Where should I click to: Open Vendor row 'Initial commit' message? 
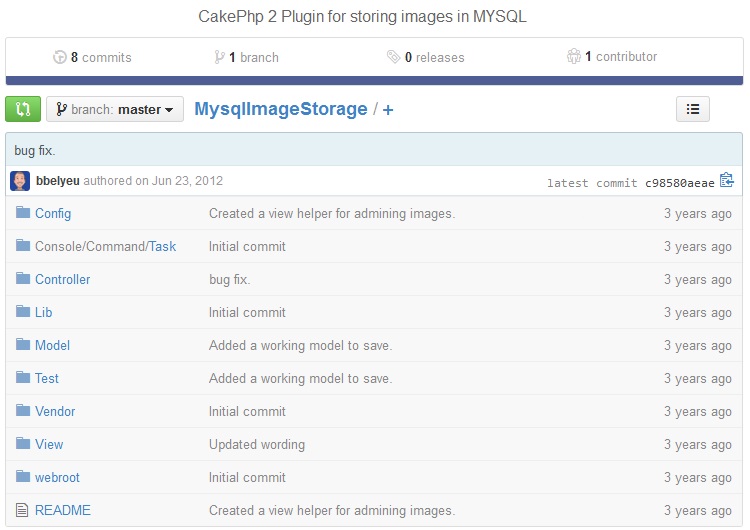(x=247, y=411)
